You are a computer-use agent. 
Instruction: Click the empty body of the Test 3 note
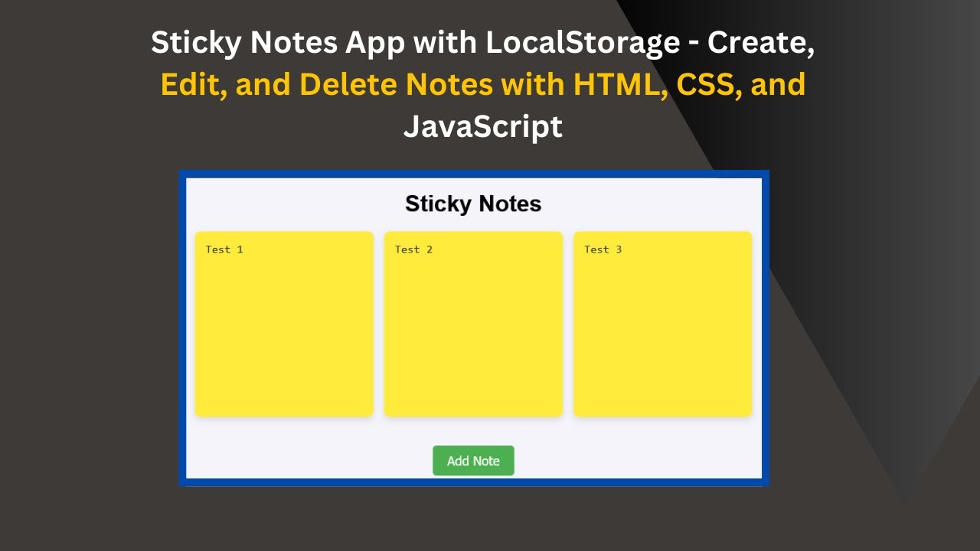tap(662, 337)
